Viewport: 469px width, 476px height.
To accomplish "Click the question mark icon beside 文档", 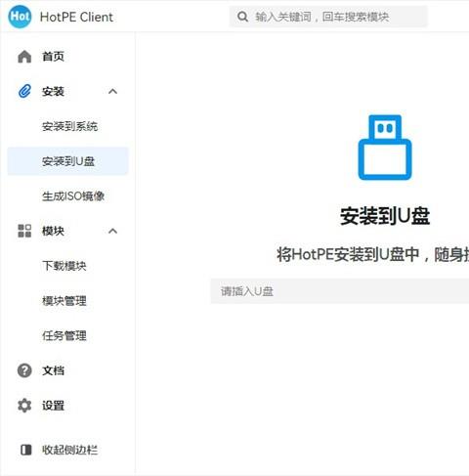I will (x=24, y=370).
